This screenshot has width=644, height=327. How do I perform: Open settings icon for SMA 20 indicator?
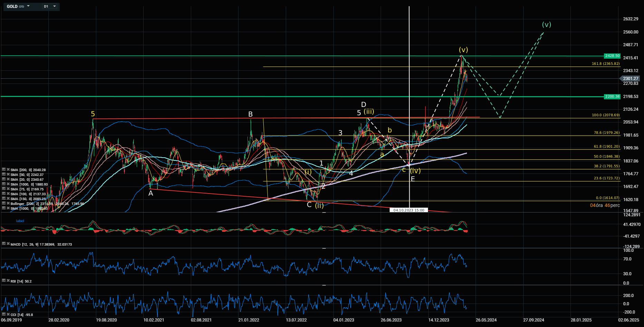(x=3, y=179)
